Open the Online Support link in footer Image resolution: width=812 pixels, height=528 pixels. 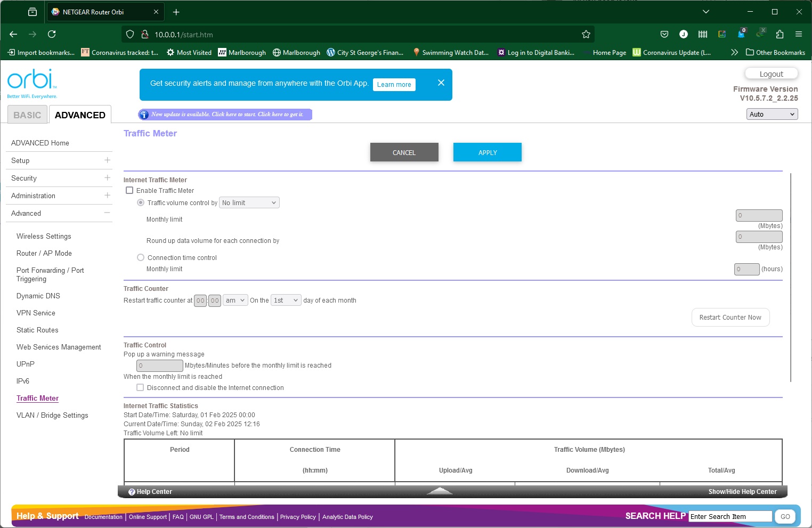[x=148, y=517]
